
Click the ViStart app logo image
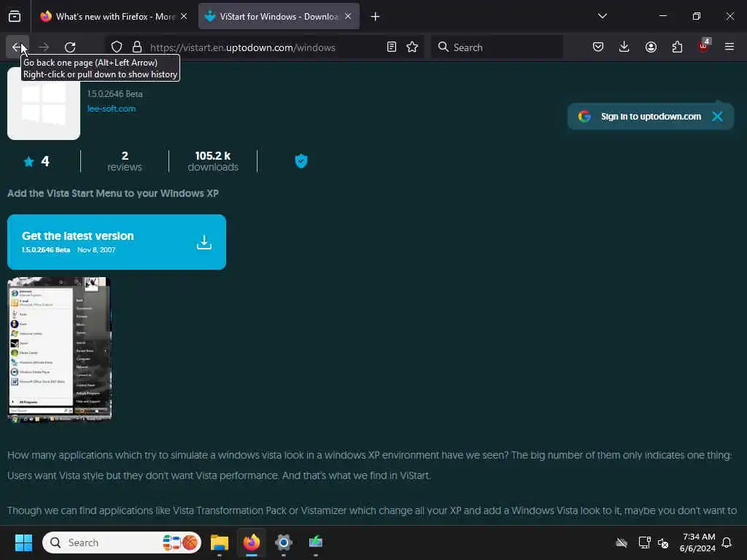(44, 104)
